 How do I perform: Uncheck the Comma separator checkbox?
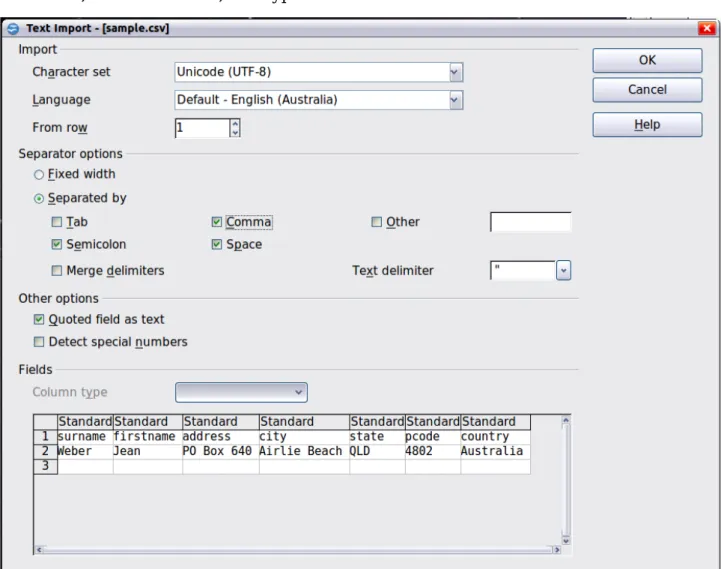pyautogui.click(x=217, y=222)
